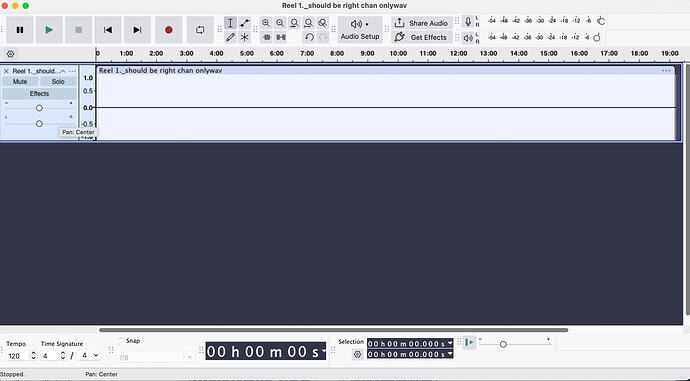Open track panel three-dots menu
Screen dimensions: 690x381
tap(73, 71)
